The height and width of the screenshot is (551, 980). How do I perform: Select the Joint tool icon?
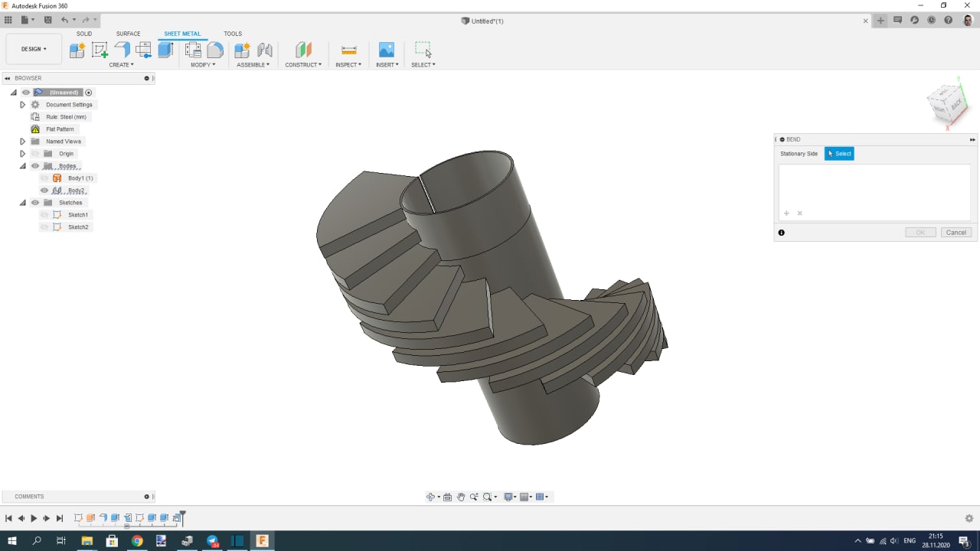click(x=265, y=50)
